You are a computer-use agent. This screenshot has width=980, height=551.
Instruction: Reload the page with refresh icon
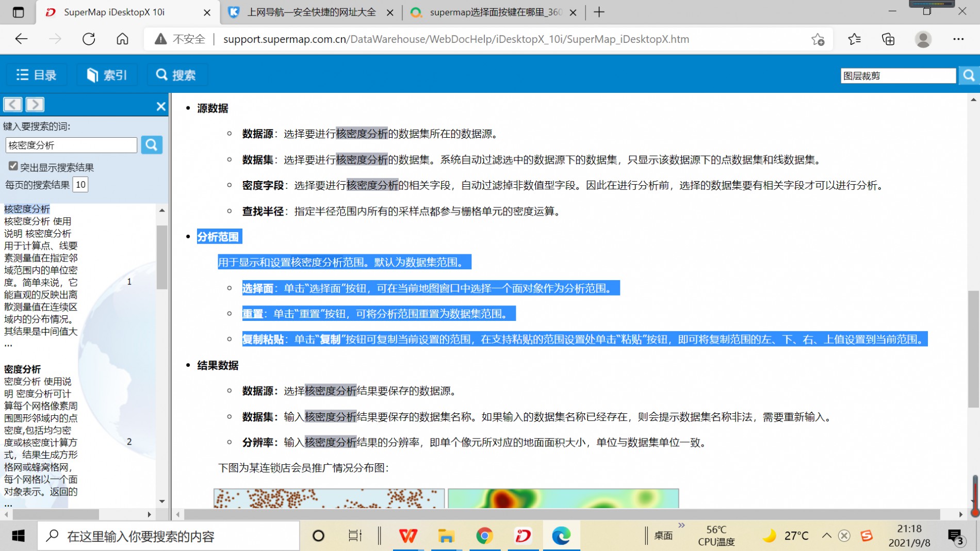coord(89,39)
